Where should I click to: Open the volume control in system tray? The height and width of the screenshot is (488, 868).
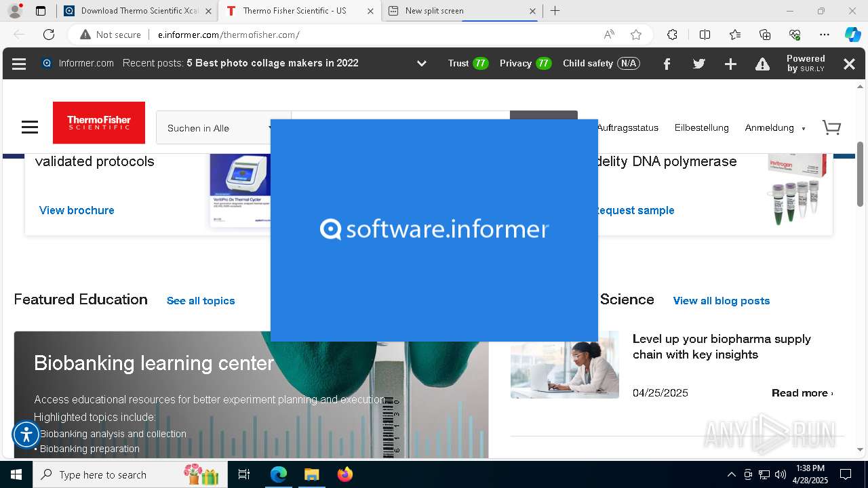tap(781, 474)
